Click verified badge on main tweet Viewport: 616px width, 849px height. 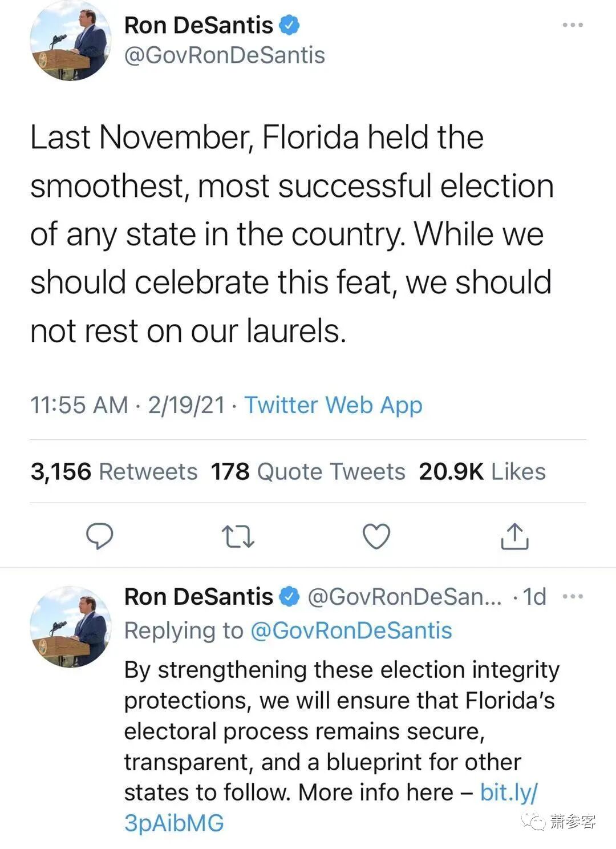tap(289, 25)
